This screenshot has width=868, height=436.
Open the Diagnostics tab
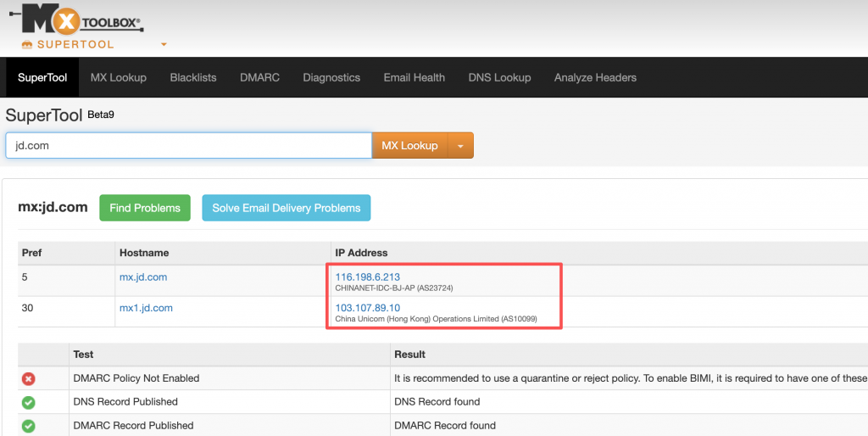coord(331,77)
